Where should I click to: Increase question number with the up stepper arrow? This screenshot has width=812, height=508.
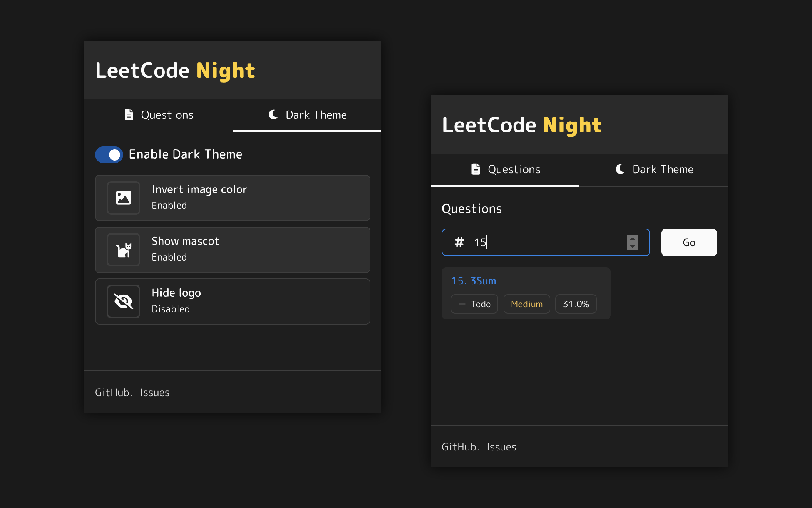coord(632,239)
